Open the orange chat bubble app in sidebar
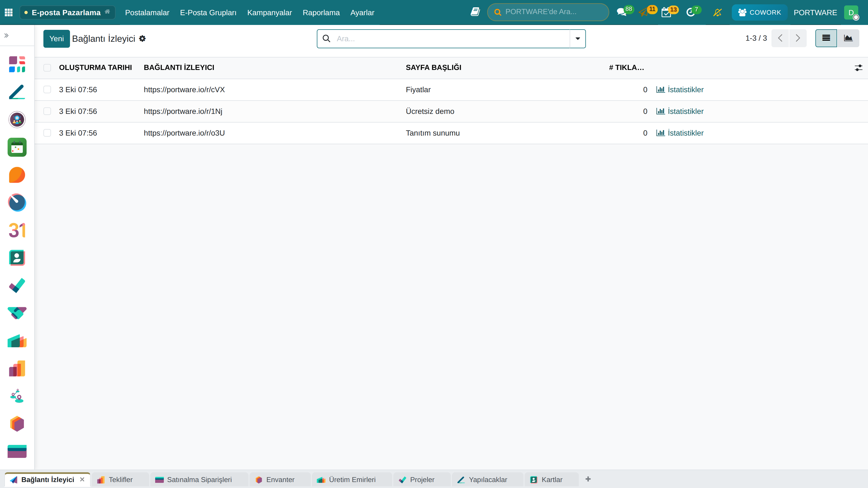The width and height of the screenshot is (868, 488). click(x=17, y=175)
